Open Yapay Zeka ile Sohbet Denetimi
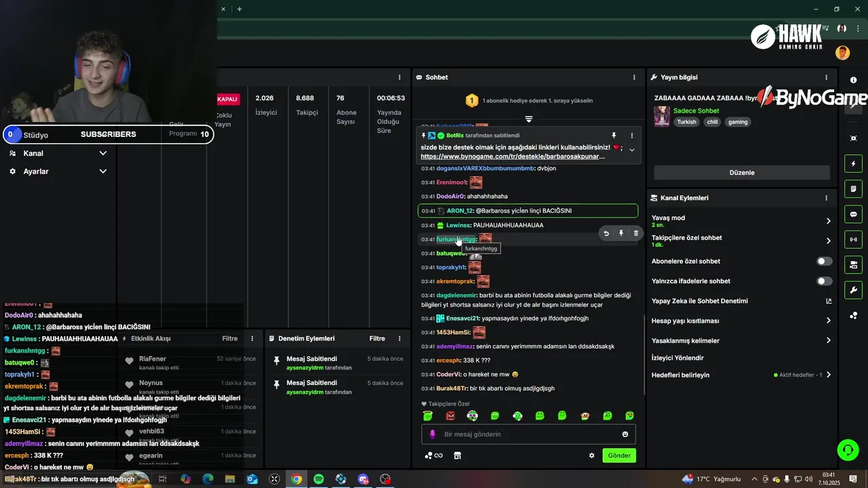Viewport: 868px width, 488px height. (741, 301)
